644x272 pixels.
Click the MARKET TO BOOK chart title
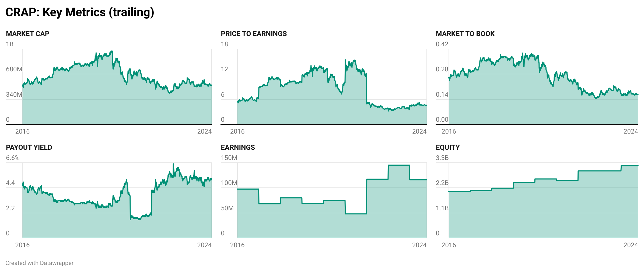tap(465, 34)
